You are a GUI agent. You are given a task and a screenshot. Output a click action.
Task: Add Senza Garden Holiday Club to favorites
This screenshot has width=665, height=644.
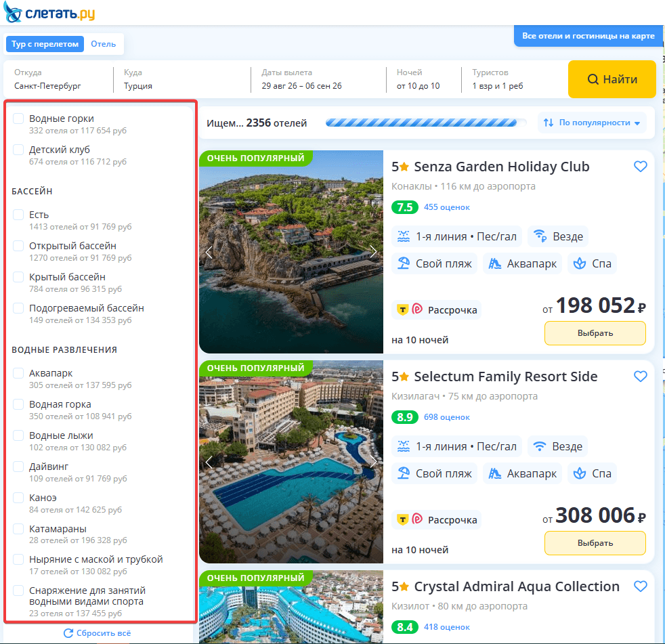[640, 167]
